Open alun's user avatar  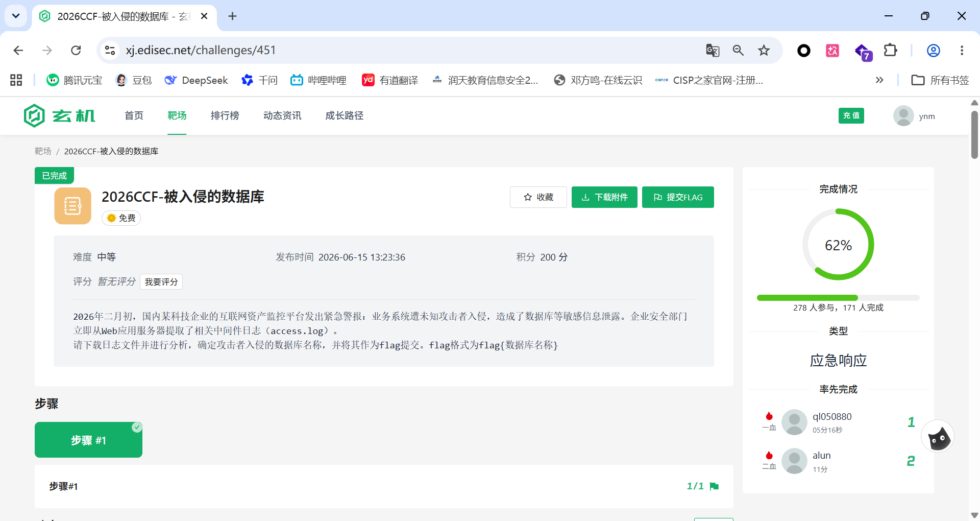tap(794, 461)
